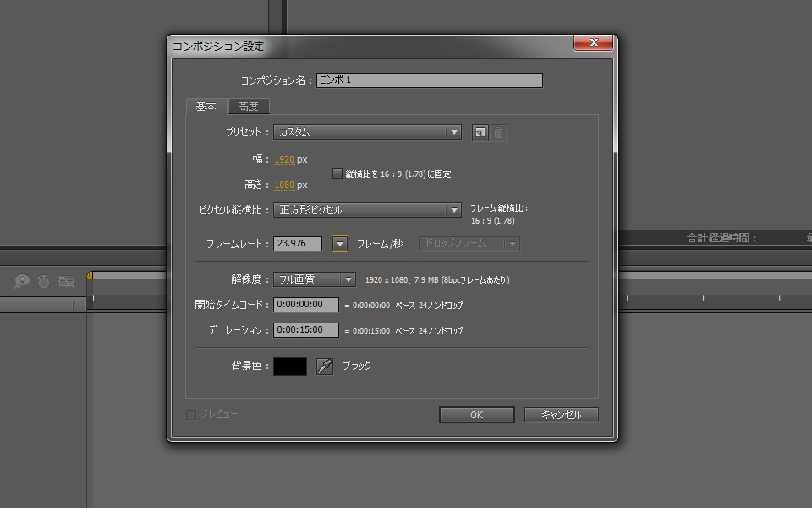Open the プリセット dropdown showing カスタム
Screen dimensions: 812x508
pyautogui.click(x=367, y=132)
